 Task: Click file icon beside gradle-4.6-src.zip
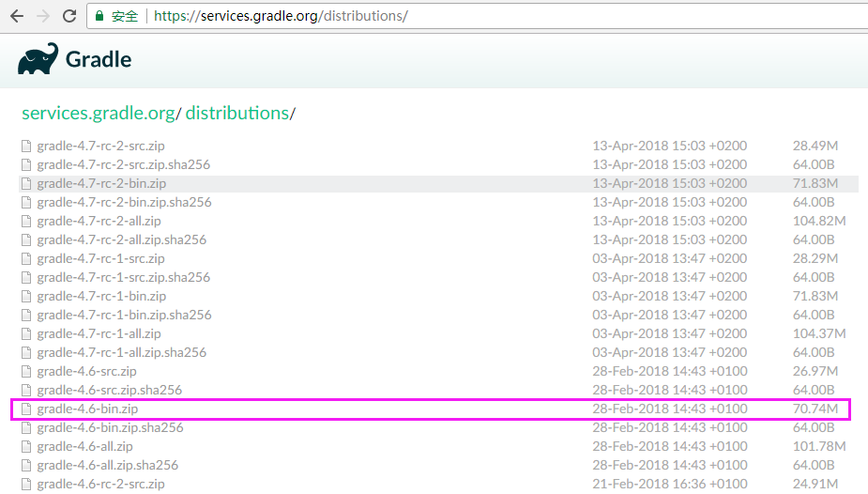pyautogui.click(x=26, y=372)
